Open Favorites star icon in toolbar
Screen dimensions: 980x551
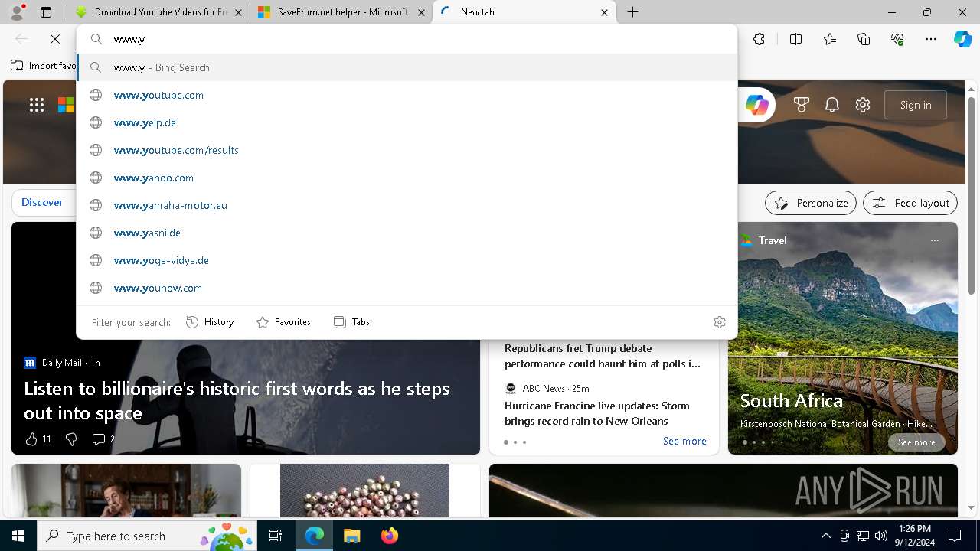[830, 39]
